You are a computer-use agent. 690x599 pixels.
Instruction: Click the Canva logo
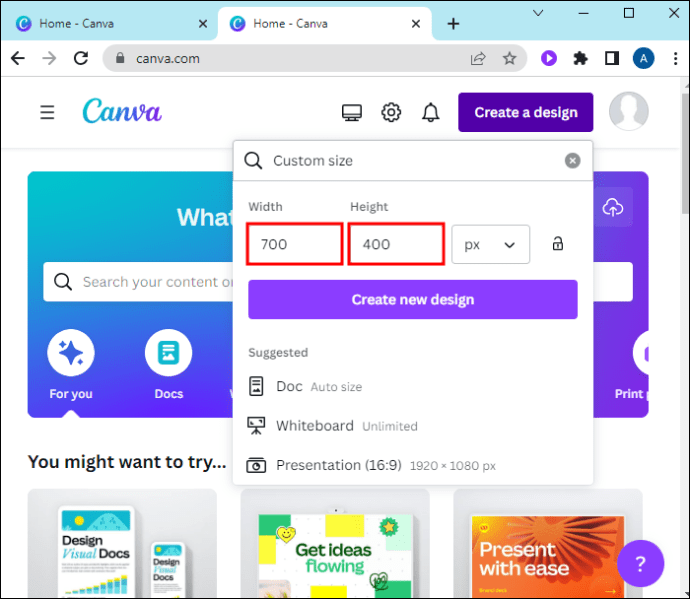coord(122,111)
